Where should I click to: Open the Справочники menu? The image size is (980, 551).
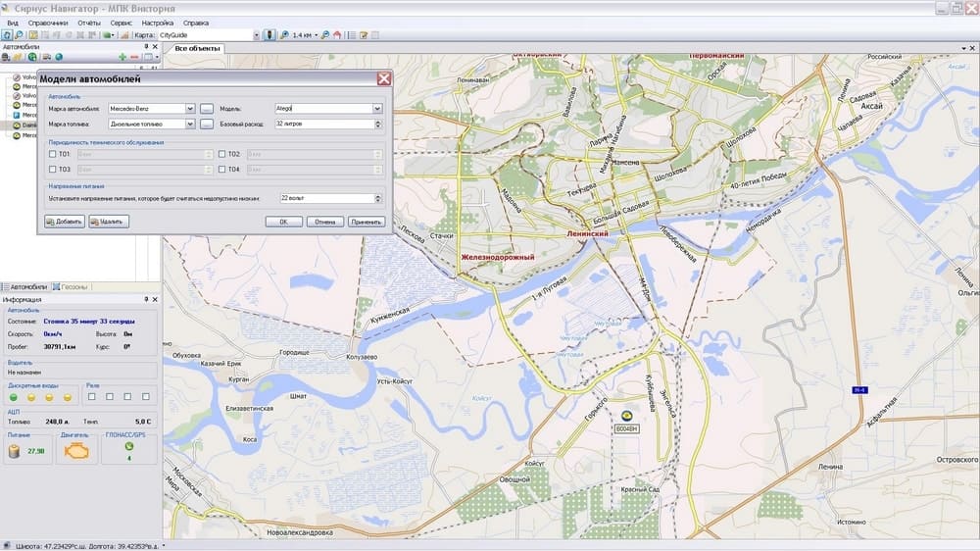(48, 22)
